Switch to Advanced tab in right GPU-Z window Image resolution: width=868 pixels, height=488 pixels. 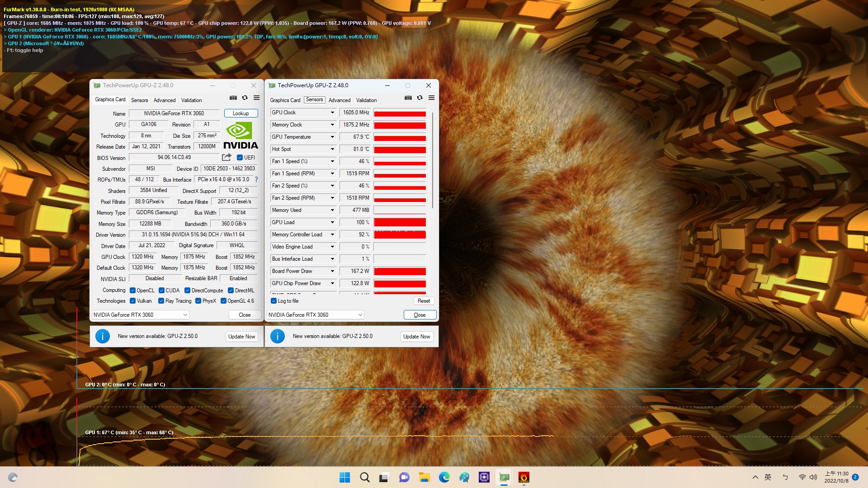(x=340, y=100)
